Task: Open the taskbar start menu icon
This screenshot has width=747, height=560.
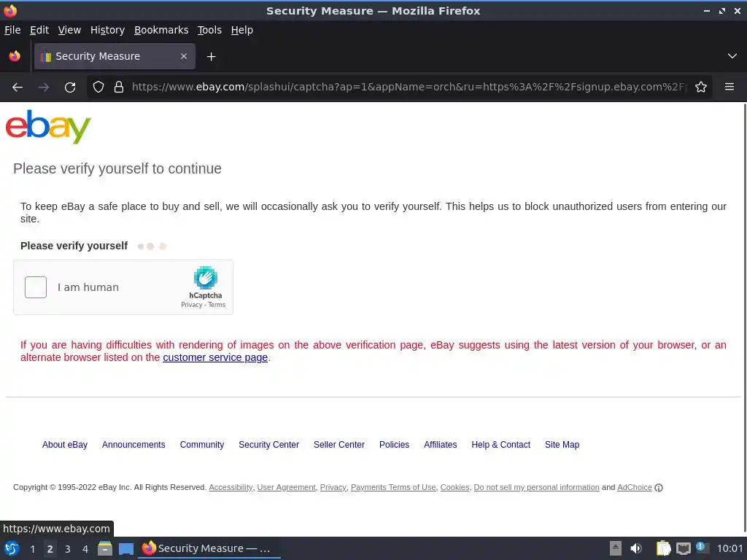Action: tap(12, 548)
